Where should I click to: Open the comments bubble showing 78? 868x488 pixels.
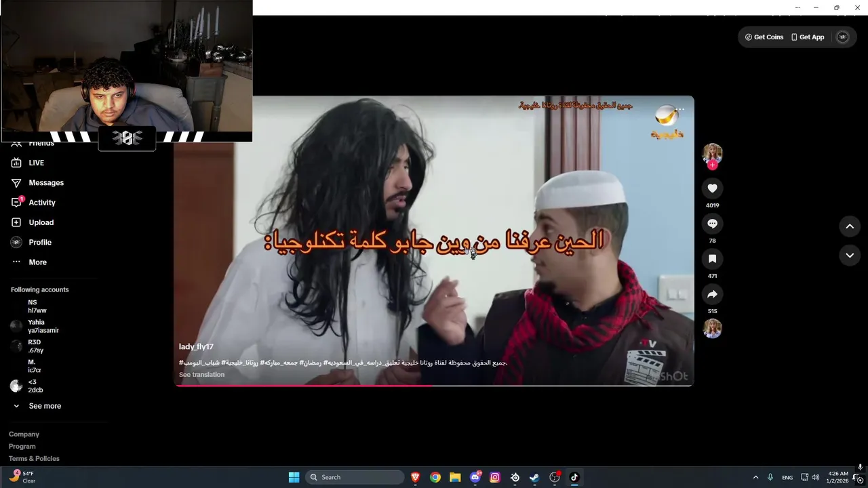712,224
